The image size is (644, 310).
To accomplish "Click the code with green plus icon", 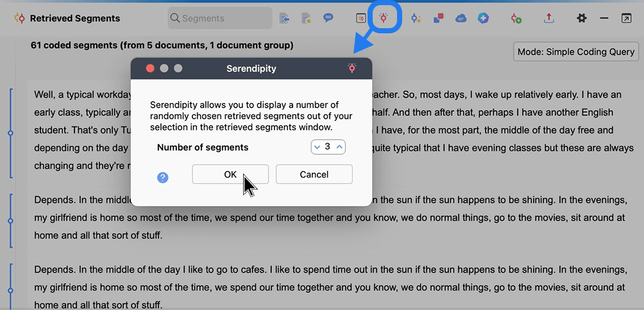I will pyautogui.click(x=516, y=18).
